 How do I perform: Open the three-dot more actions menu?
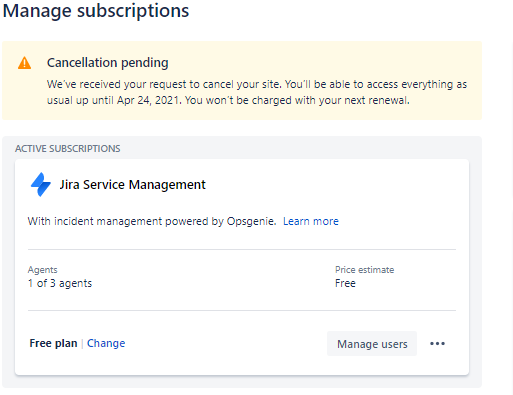(x=437, y=344)
